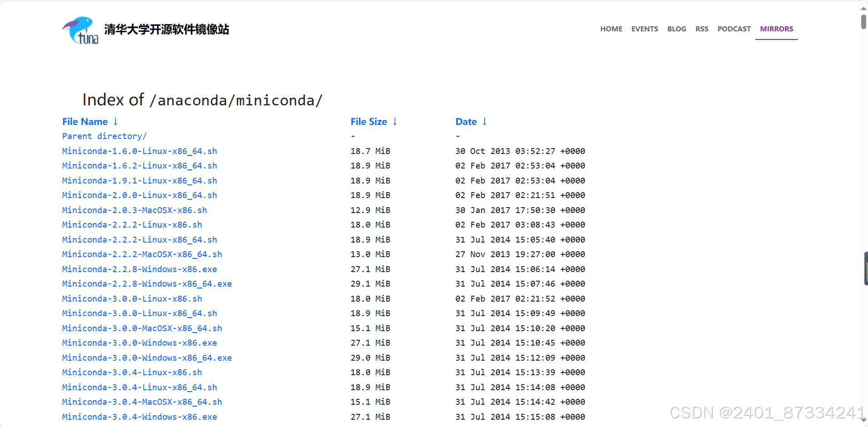Download Miniconda-2.2.2-MacOSX-x86_64.sh
868x427 pixels.
pos(142,254)
